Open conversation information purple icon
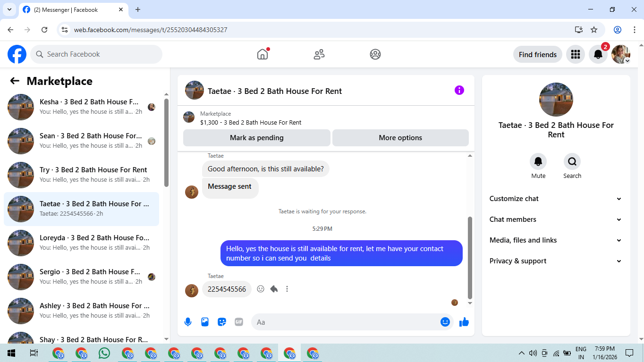 (459, 90)
